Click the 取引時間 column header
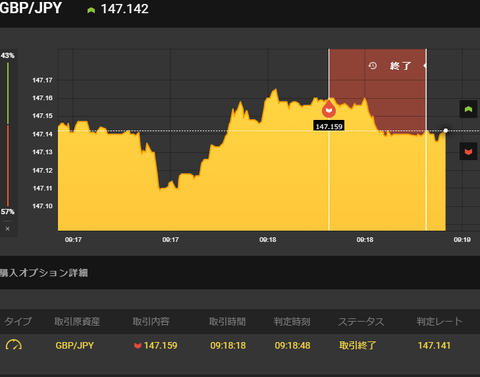Screen dimensions: 480x377 [227, 321]
